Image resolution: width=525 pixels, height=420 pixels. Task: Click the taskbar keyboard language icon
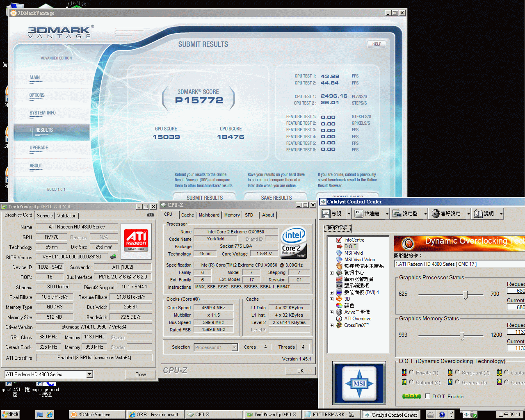pyautogui.click(x=431, y=415)
